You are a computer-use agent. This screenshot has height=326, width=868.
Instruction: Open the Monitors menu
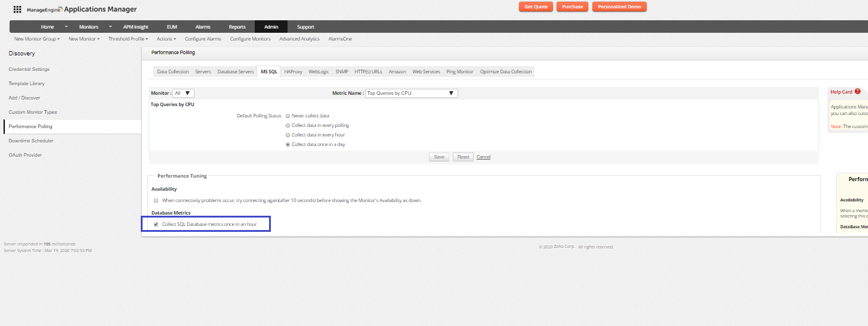coord(89,27)
